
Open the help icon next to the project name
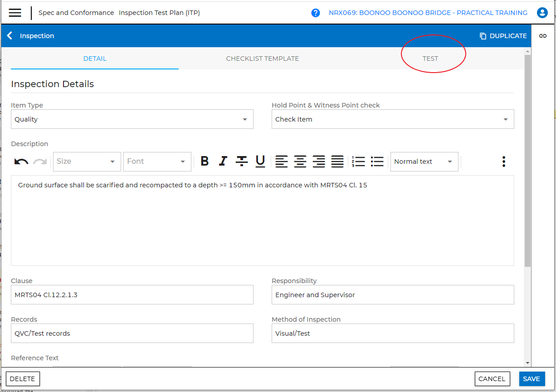pyautogui.click(x=315, y=13)
